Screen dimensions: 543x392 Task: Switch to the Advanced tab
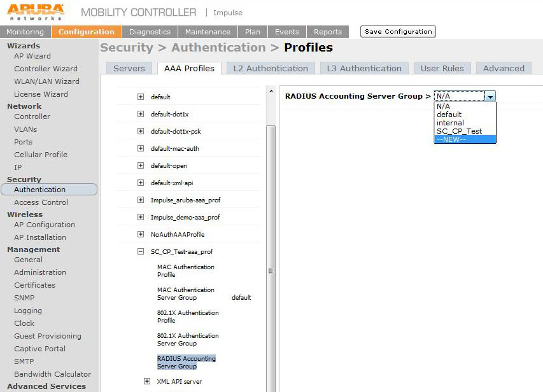(x=504, y=68)
